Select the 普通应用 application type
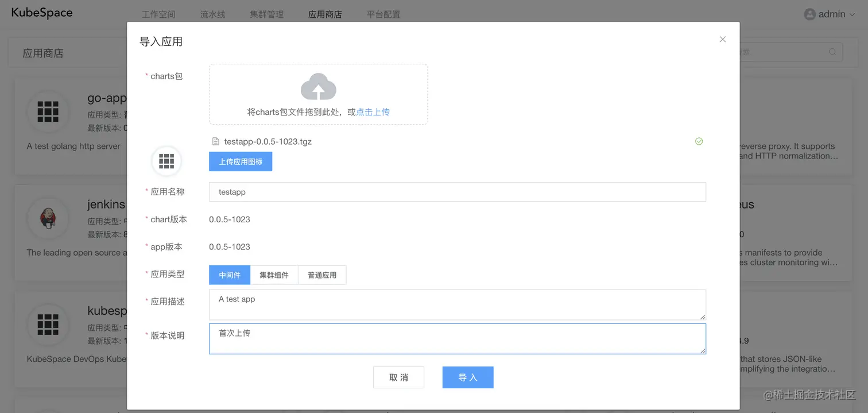Screen dimensions: 868x413 tap(322, 275)
